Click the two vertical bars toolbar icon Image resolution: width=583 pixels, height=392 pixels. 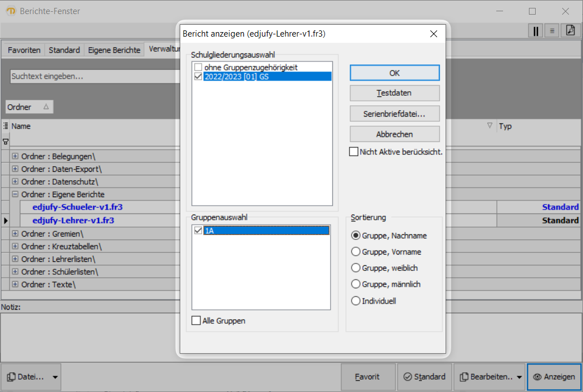click(x=536, y=31)
